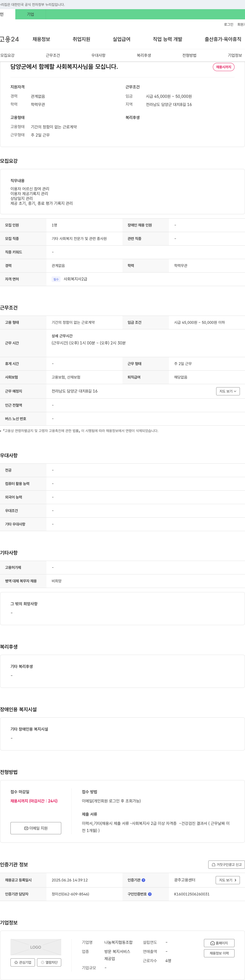Viewport: 245px width, 980px height.
Task: Click the 필수 tag next to 사회복지사2급
Action: coord(56,279)
